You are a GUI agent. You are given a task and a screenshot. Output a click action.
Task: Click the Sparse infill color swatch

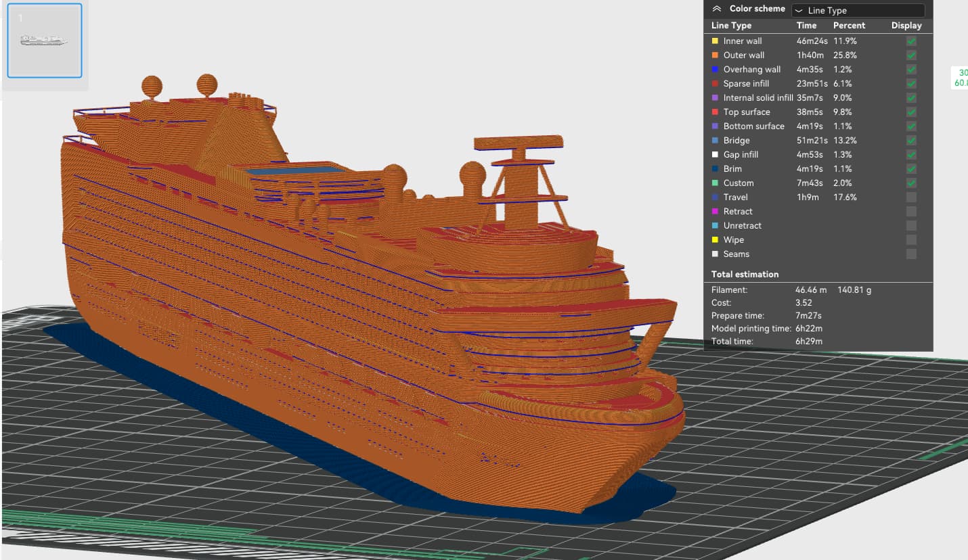coord(715,83)
